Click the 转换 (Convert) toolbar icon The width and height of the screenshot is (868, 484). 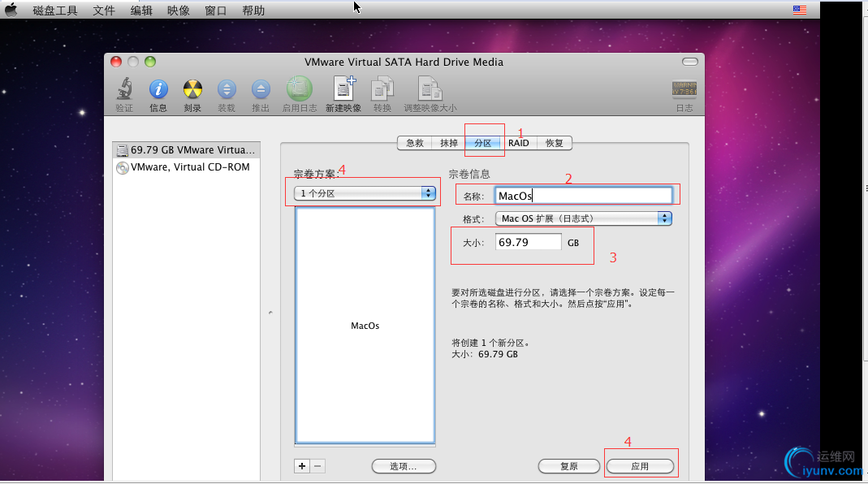382,89
